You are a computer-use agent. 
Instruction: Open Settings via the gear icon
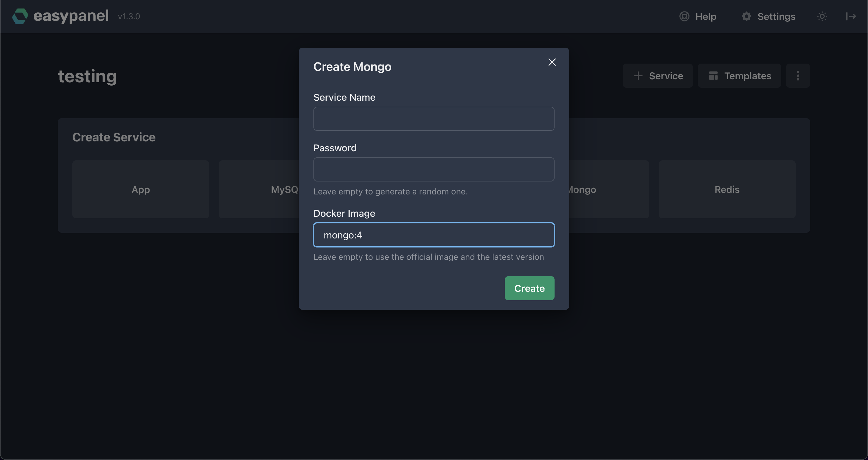click(746, 16)
